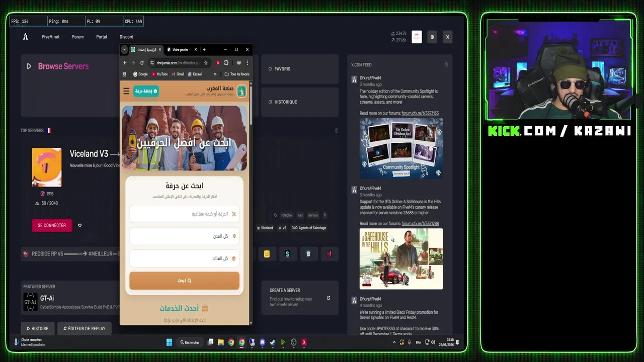Image resolution: width=644 pixels, height=362 pixels.
Task: Click the taskbar Rechercher search box
Action: click(x=191, y=342)
